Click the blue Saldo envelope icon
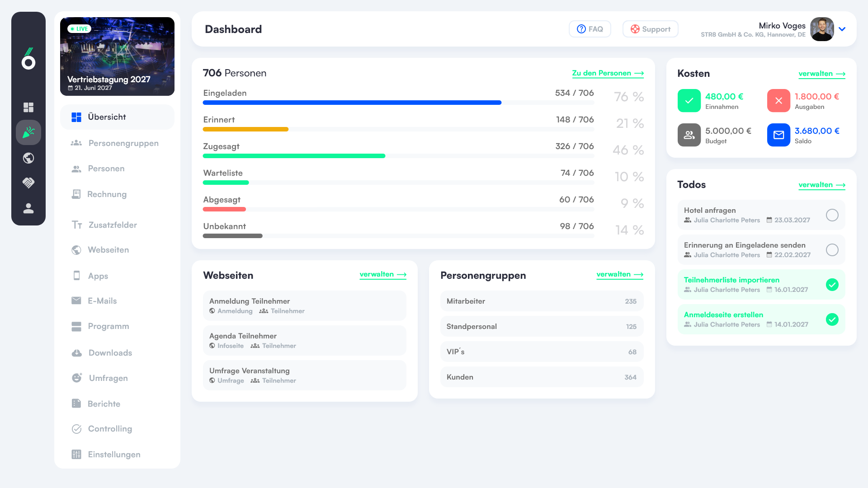 click(778, 135)
